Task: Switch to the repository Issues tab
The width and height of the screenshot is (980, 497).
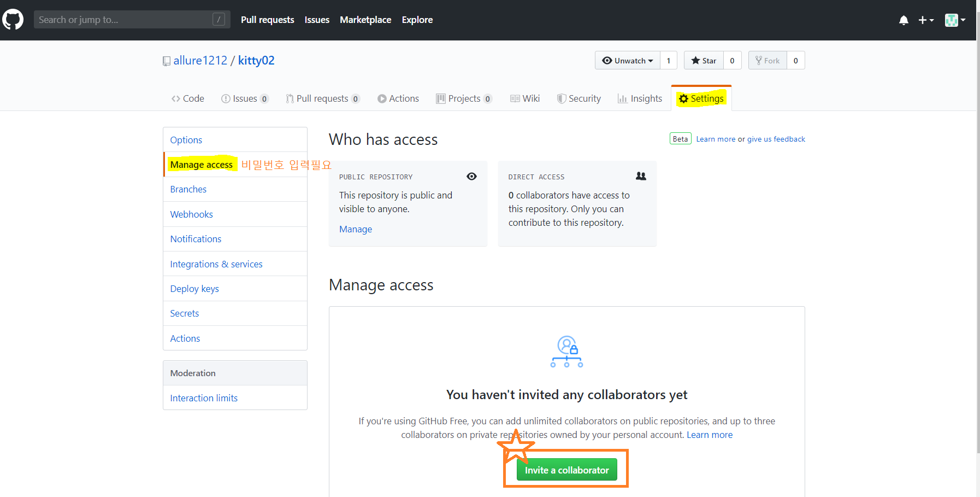Action: [x=245, y=98]
